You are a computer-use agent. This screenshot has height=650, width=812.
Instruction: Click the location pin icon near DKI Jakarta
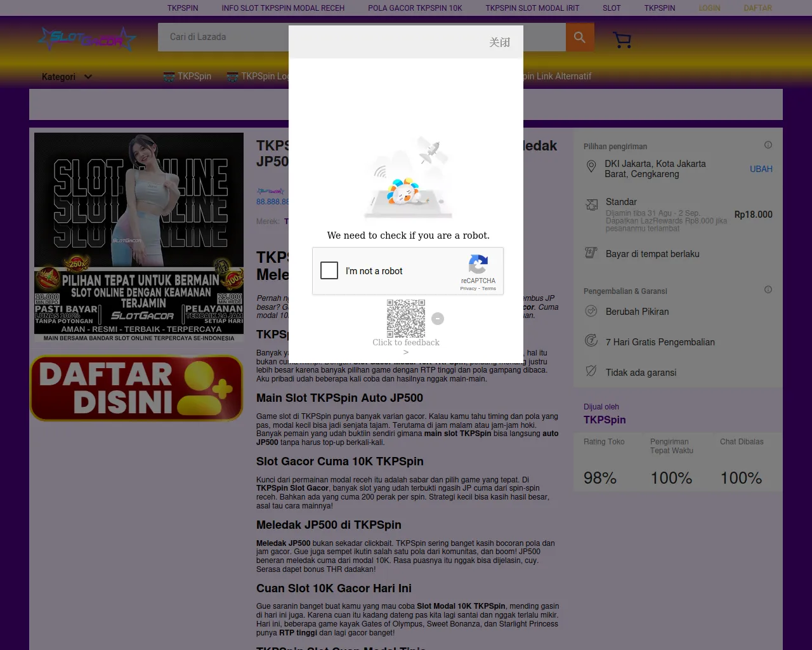click(x=591, y=166)
